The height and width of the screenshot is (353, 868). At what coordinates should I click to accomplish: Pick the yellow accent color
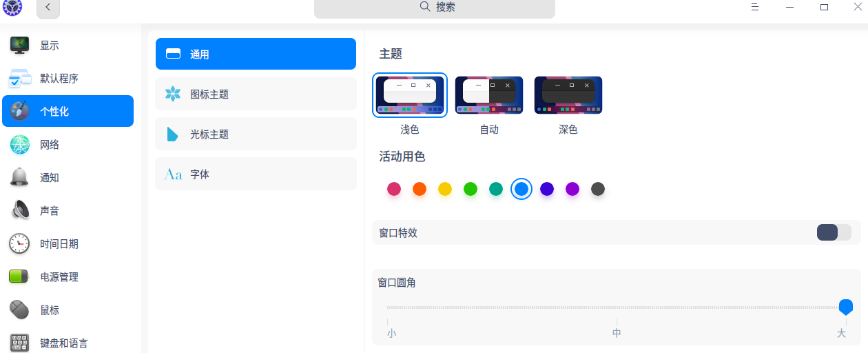pos(445,189)
